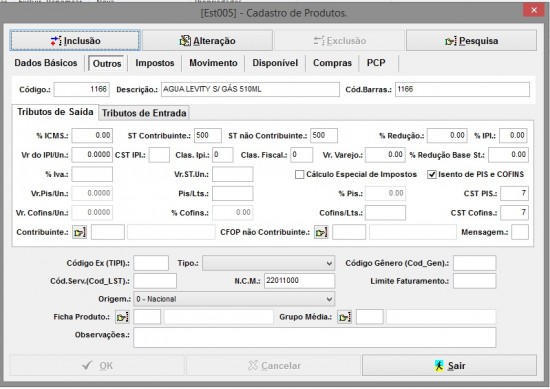This screenshot has height=389, width=550.
Task: Click the Pesquisa button
Action: coord(471,41)
